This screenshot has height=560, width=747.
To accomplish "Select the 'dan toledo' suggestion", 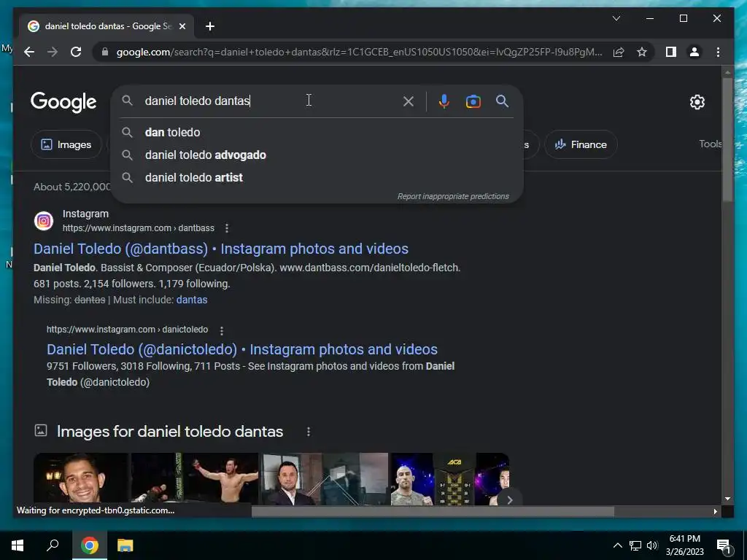I will point(317,133).
